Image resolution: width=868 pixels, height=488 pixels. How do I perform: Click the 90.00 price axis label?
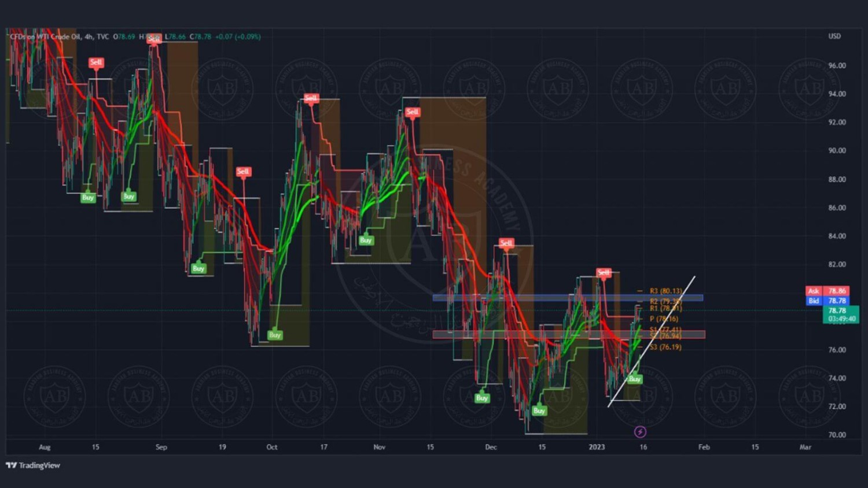[x=837, y=150]
